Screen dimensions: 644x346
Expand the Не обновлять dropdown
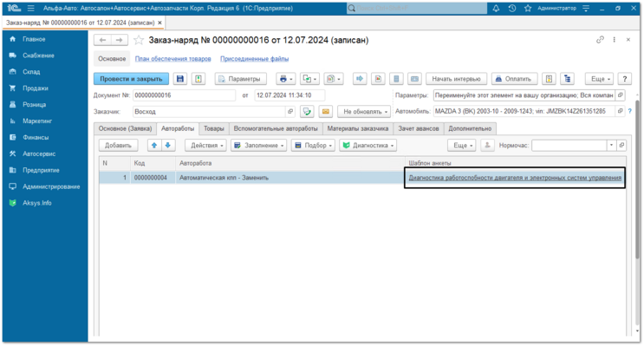(364, 111)
